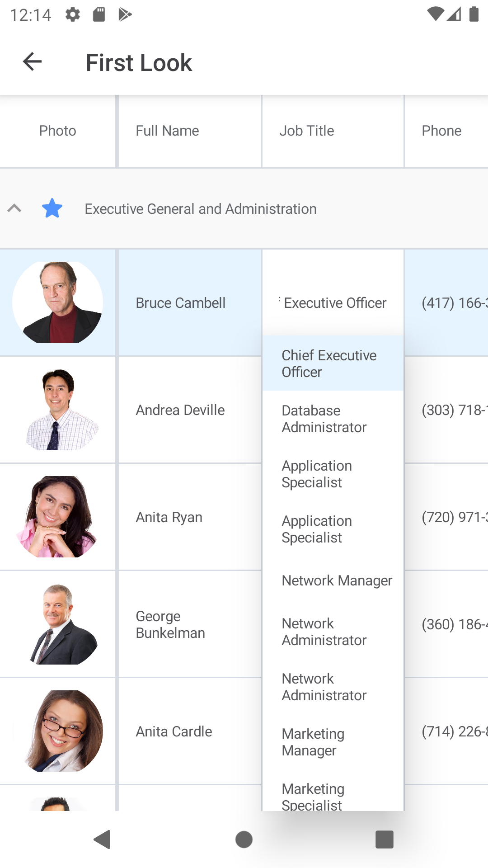
Task: Click the blue star group icon
Action: pos(52,208)
